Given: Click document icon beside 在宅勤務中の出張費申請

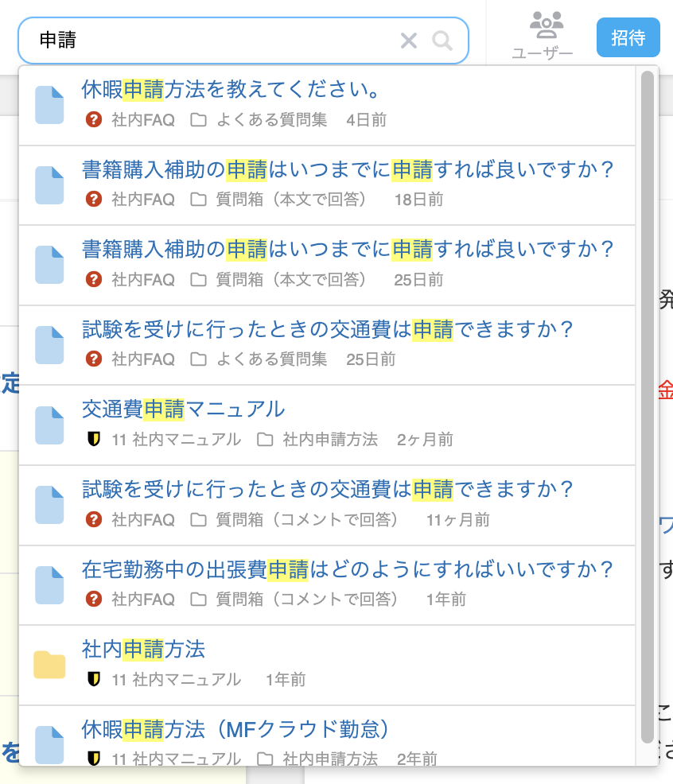Looking at the screenshot, I should pos(49,585).
